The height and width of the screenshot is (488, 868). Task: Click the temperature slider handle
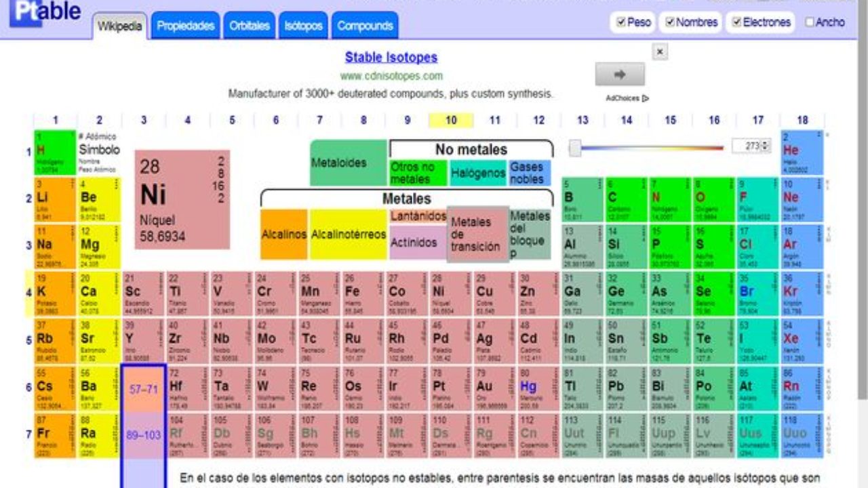pos(575,148)
